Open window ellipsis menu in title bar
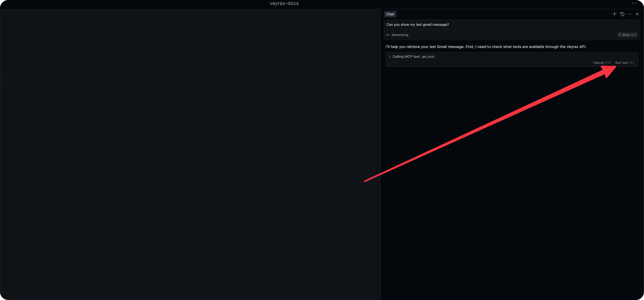 tap(634, 3)
